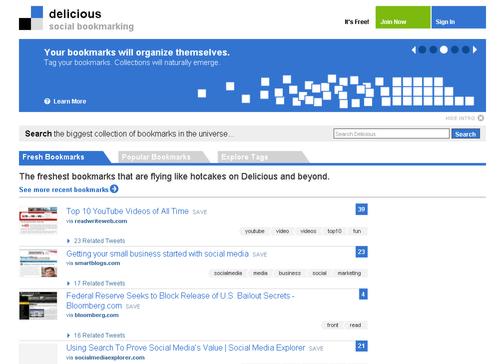
Task: Go to previous banner slide arrow
Action: coord(414,50)
